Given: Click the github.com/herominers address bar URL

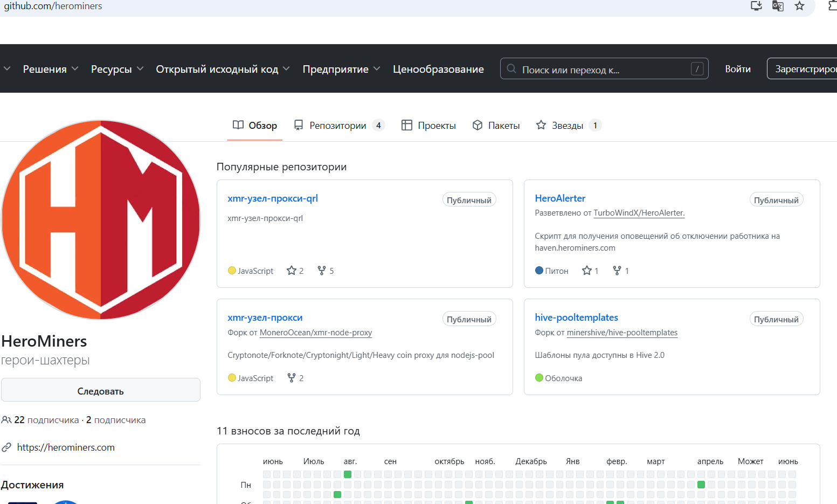Looking at the screenshot, I should [x=53, y=6].
